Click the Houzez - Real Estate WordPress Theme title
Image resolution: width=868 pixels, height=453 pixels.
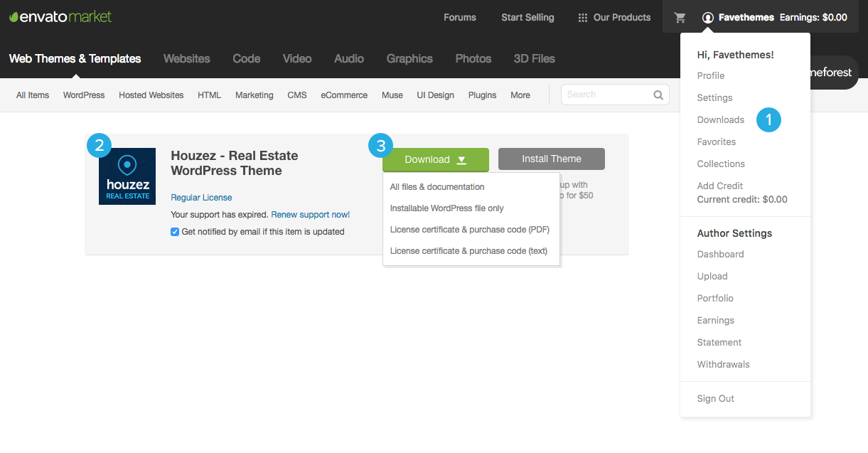235,163
